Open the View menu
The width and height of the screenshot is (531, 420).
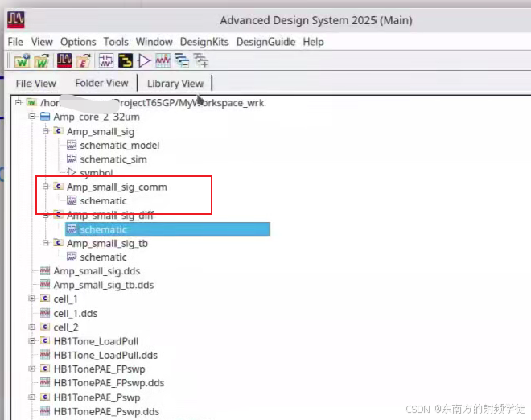pyautogui.click(x=42, y=42)
